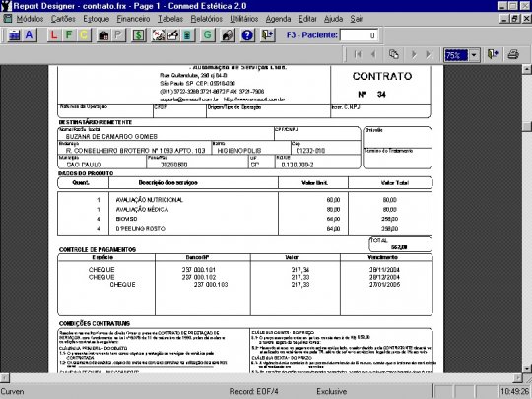Click the yellow 'C' toolbar icon
532x399 pixels.
[x=84, y=34]
